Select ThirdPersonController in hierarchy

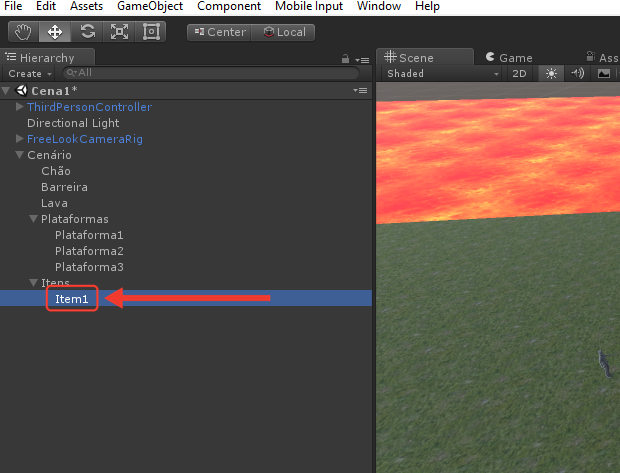click(89, 107)
